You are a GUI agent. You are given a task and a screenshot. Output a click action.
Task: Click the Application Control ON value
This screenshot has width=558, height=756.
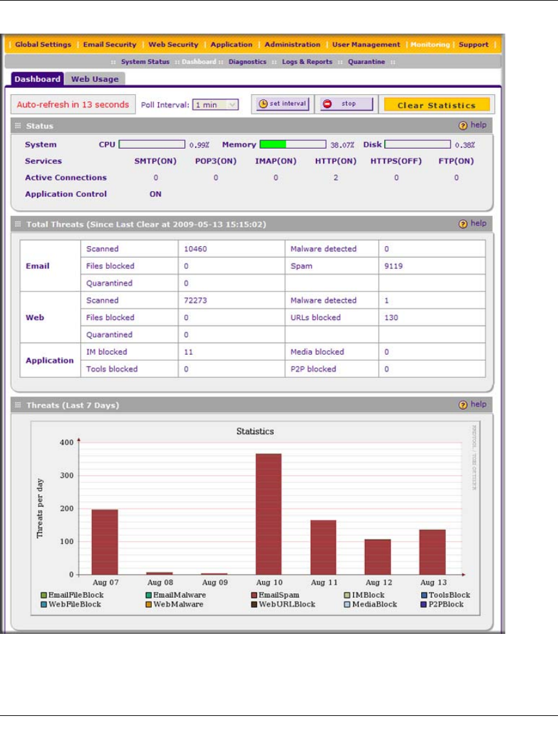pos(155,194)
